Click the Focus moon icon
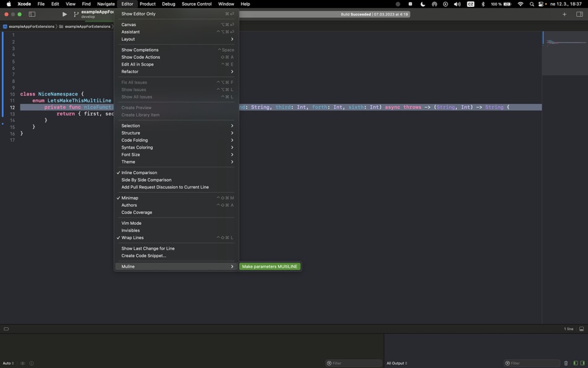588x368 pixels. [423, 4]
